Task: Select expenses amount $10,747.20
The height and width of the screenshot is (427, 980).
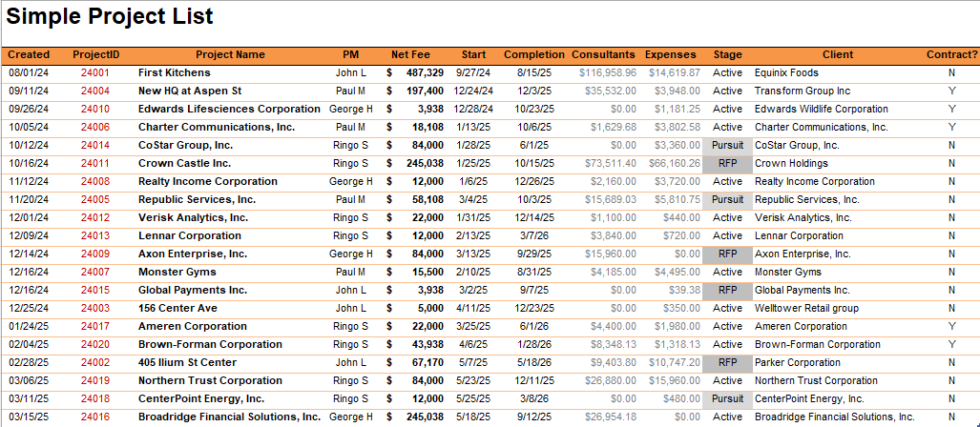Action: 675,363
